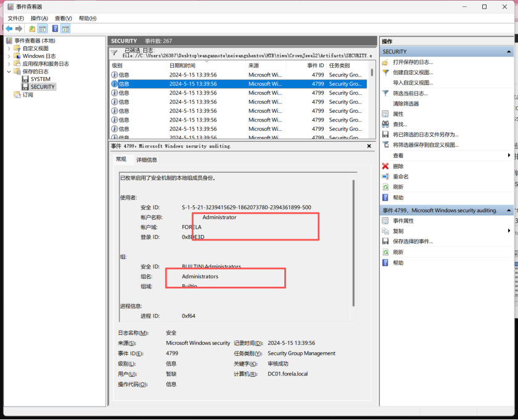Click upper 帮助 icon in SECURITY section
The width and height of the screenshot is (518, 420).
[385, 197]
